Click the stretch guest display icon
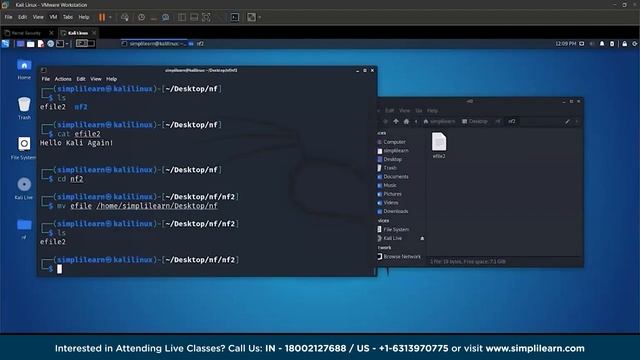This screenshot has width=640, height=360. (251, 17)
